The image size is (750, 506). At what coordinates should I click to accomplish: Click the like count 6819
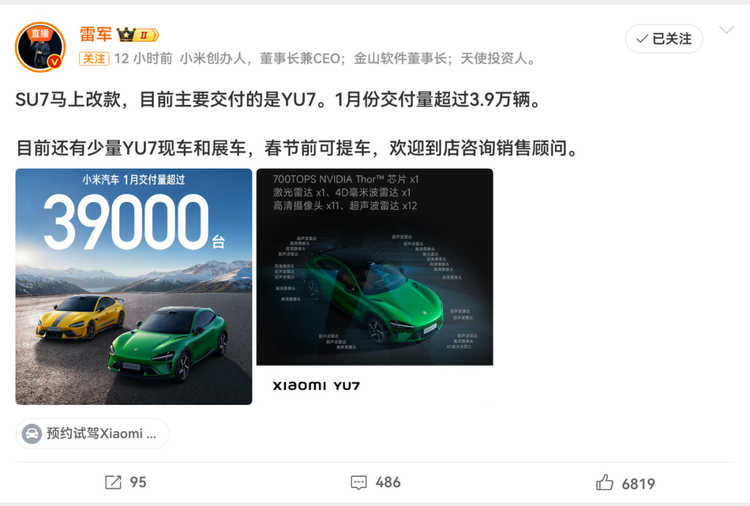click(x=638, y=484)
